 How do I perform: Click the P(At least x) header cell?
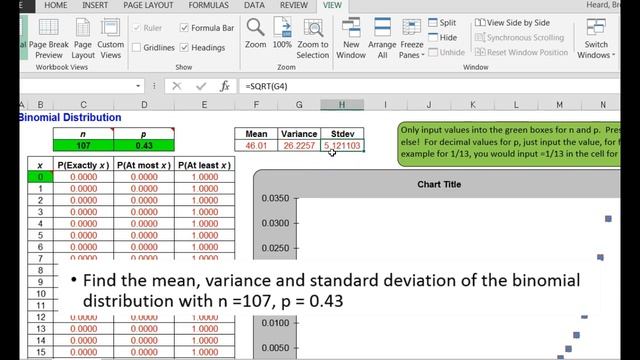[x=204, y=165]
